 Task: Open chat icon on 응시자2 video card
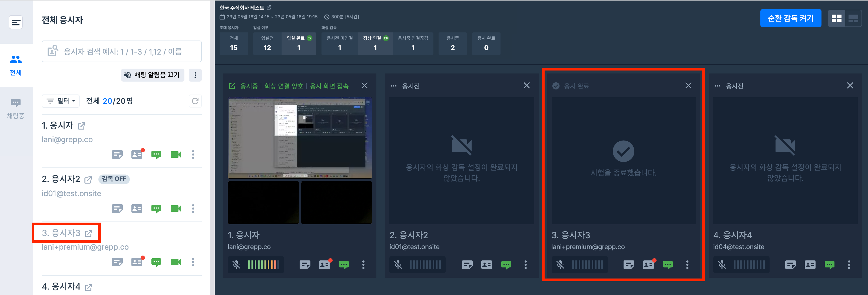[506, 265]
